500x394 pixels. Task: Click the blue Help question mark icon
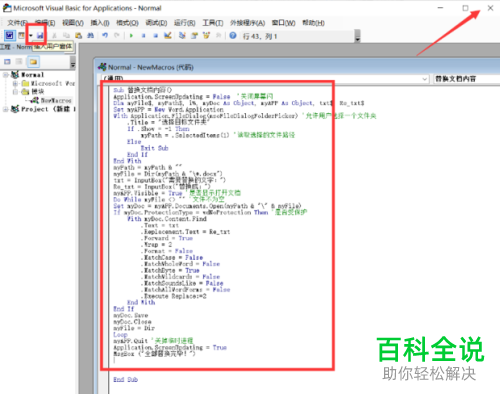click(233, 35)
